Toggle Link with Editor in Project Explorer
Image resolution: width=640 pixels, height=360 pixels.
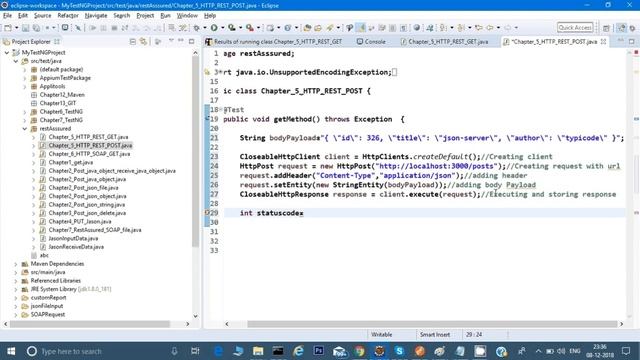pos(143,42)
